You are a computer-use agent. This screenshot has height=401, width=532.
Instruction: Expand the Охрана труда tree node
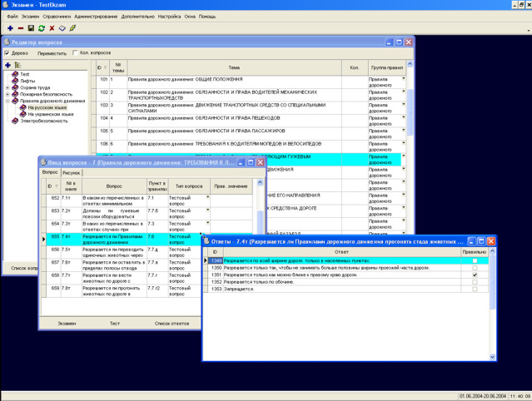(x=8, y=87)
